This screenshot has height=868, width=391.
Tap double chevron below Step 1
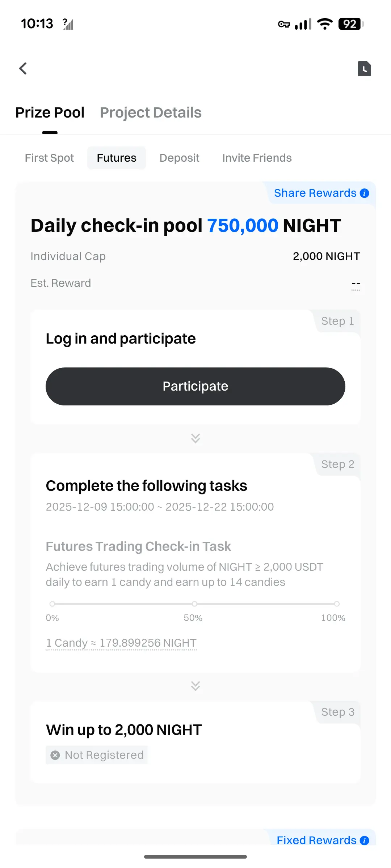pyautogui.click(x=195, y=438)
